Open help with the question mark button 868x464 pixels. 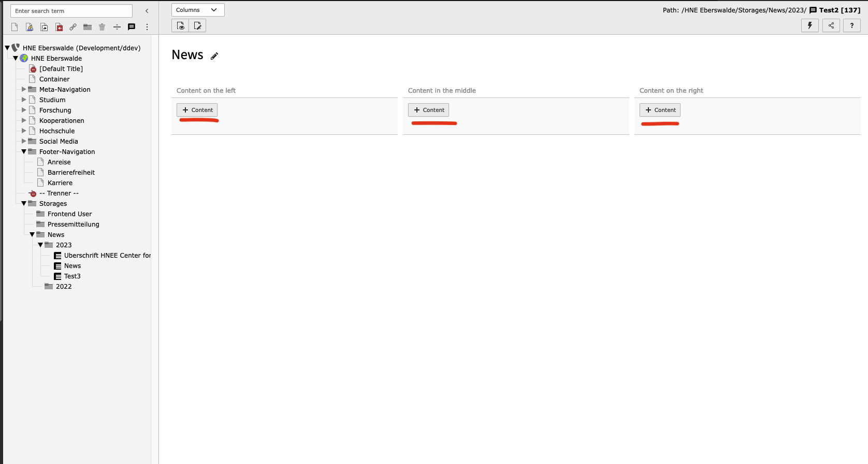(851, 25)
